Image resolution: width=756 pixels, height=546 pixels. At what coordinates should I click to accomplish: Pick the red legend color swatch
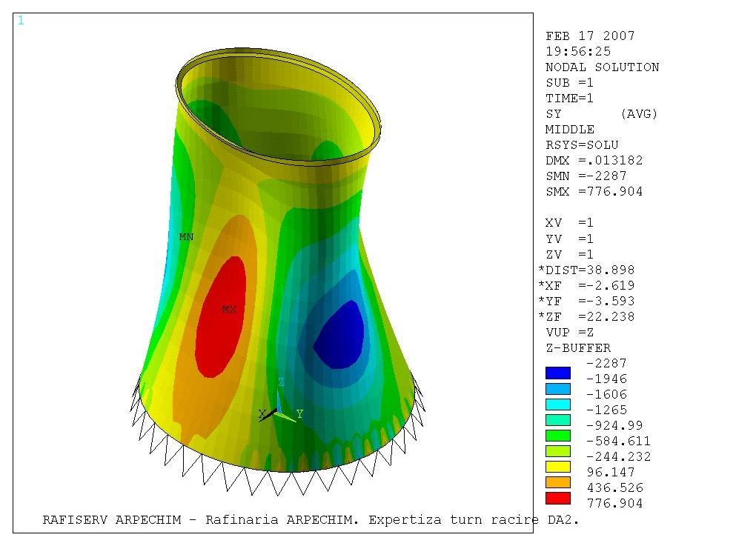click(x=557, y=498)
